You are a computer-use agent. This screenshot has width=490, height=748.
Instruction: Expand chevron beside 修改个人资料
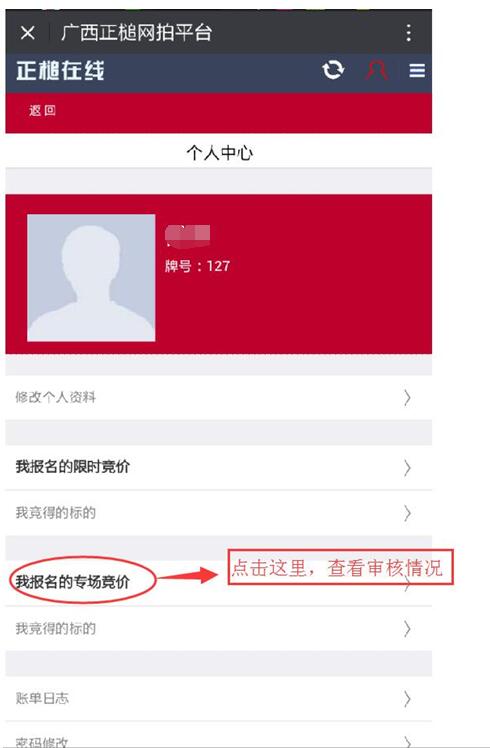coord(407,397)
